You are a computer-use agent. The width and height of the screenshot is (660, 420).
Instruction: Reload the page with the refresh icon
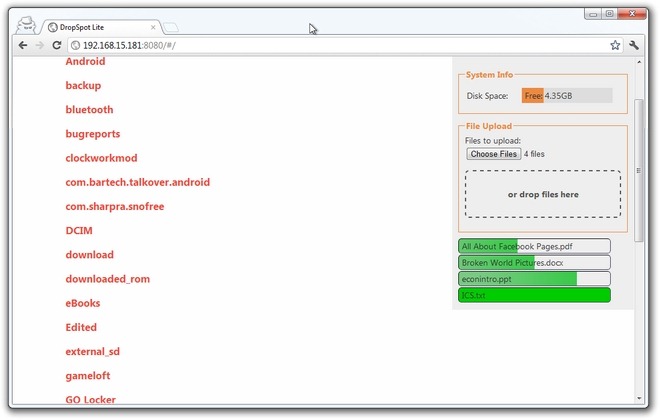[x=57, y=45]
